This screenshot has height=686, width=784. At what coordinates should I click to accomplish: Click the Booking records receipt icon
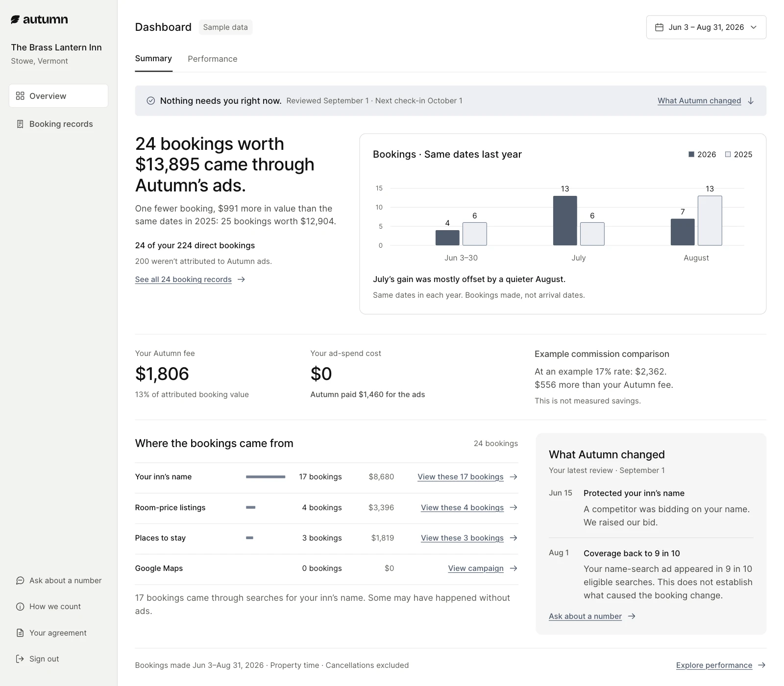coord(20,124)
